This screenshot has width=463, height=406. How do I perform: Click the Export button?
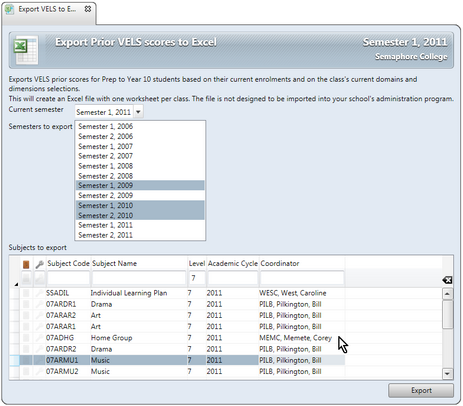421,390
